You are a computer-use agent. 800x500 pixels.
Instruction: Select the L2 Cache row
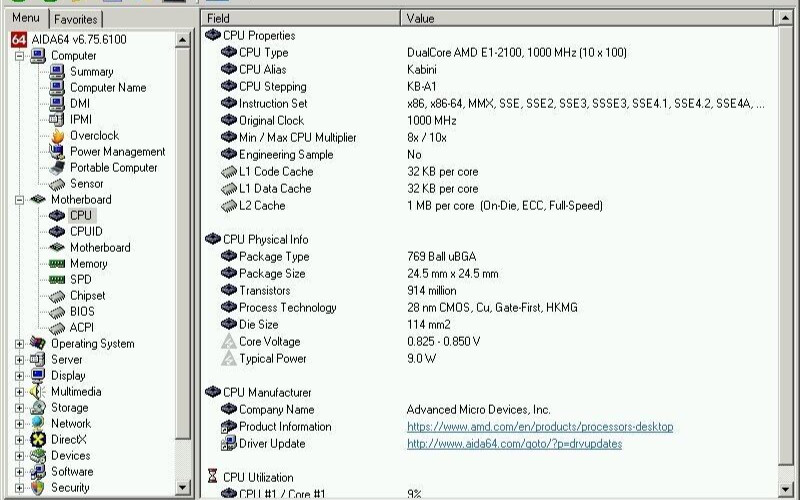pyautogui.click(x=490, y=206)
